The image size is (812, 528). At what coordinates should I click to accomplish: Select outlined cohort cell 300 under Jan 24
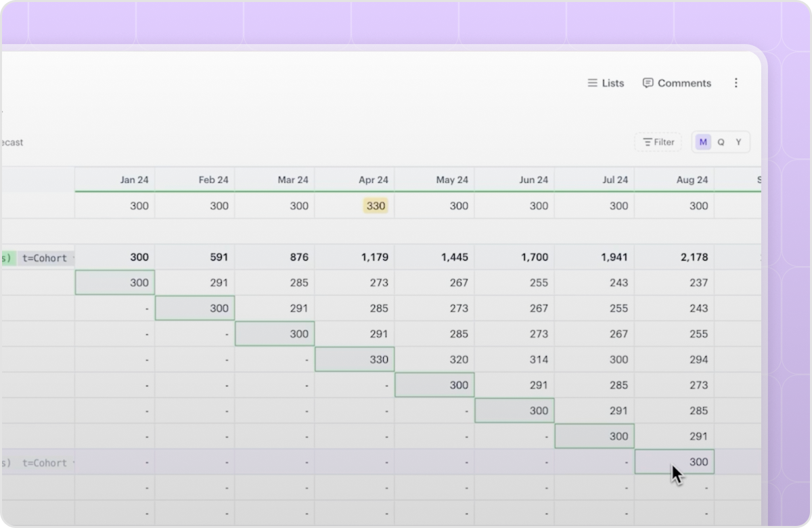[115, 282]
